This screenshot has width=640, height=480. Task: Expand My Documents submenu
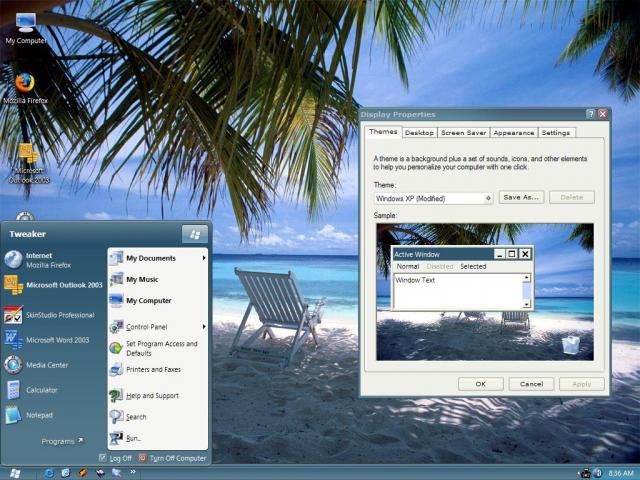tap(204, 258)
